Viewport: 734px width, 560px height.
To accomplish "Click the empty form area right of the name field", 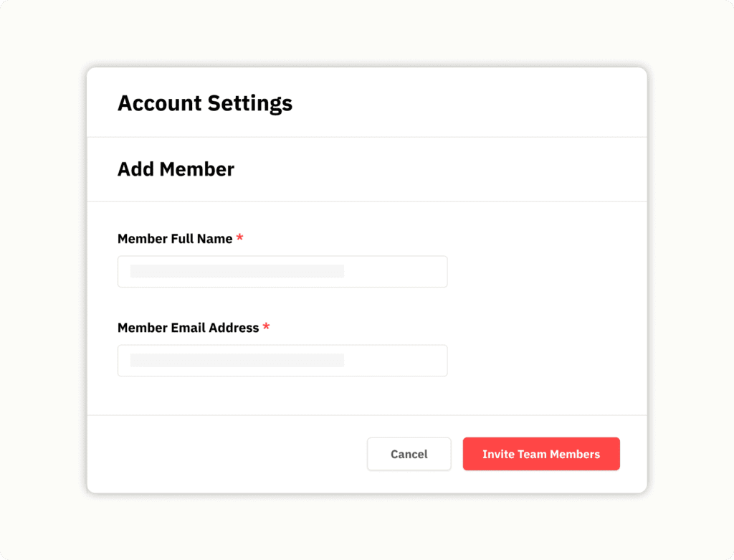I will click(545, 272).
